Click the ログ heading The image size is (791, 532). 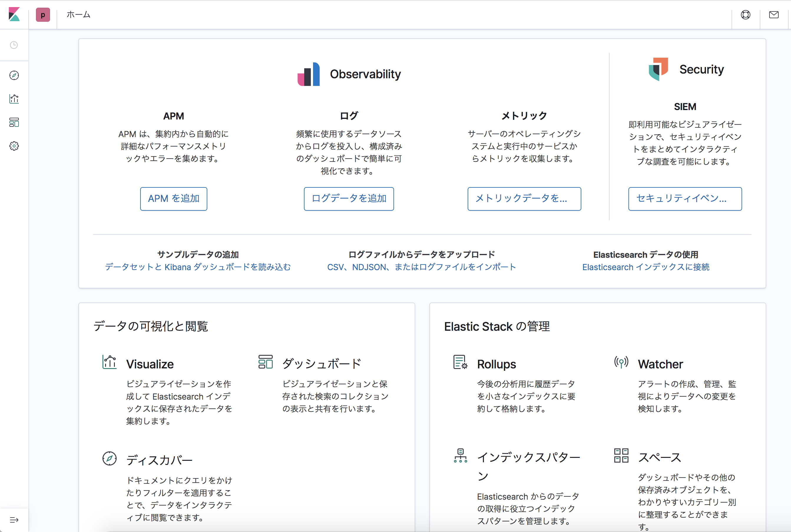[x=349, y=116]
